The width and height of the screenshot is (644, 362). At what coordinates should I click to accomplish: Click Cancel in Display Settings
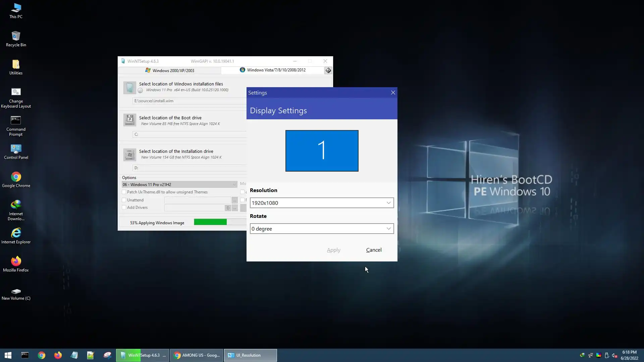click(x=374, y=250)
